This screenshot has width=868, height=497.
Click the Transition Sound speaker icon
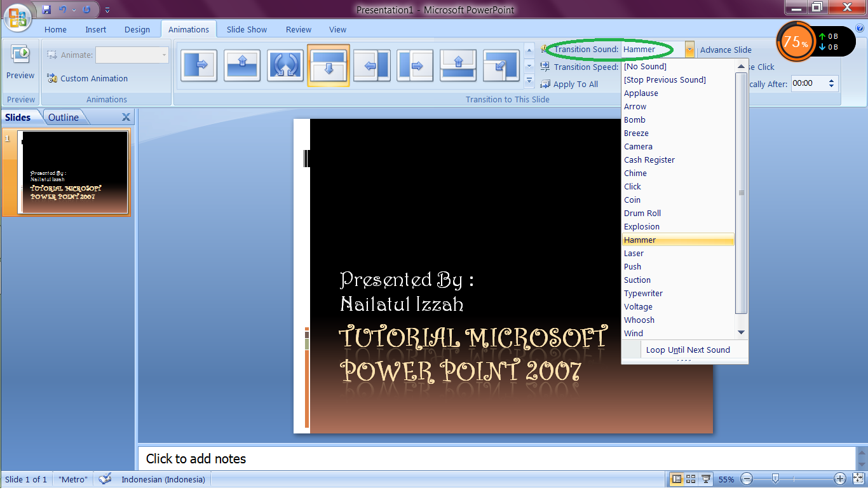(545, 50)
